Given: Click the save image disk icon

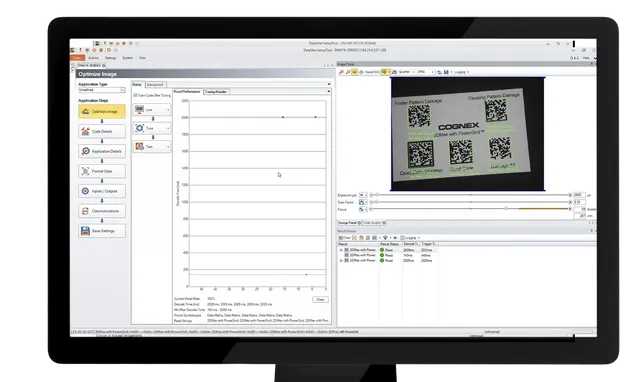Looking at the screenshot, I should [x=446, y=72].
